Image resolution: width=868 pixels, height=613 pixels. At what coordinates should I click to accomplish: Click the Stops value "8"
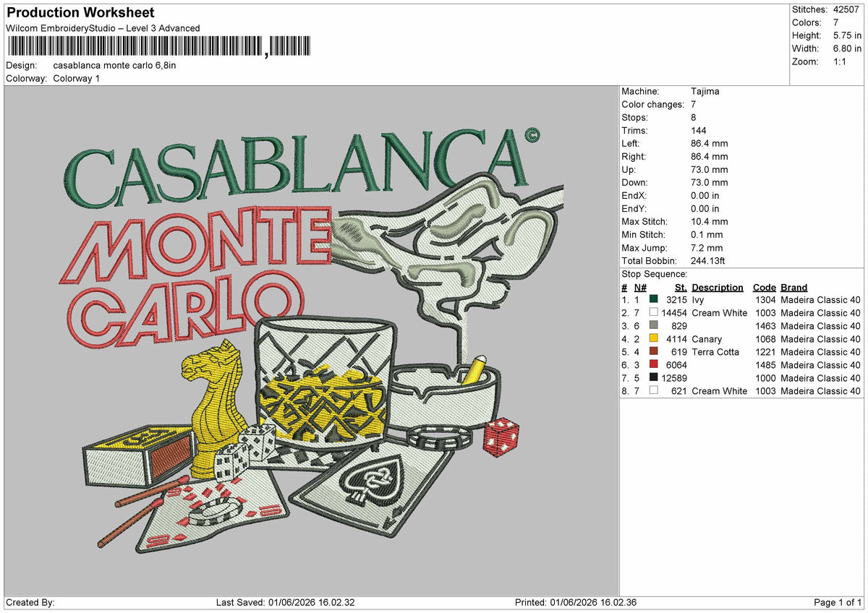(694, 117)
